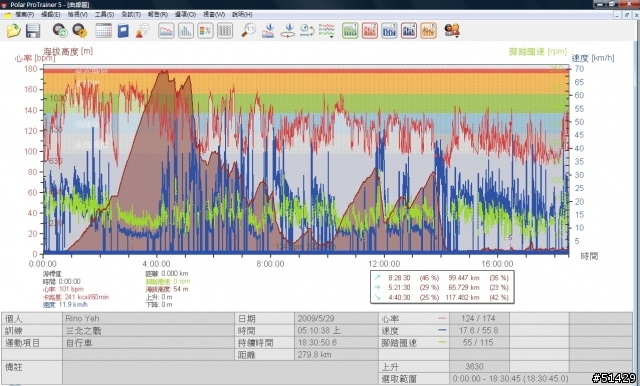Reset zoom with the 1:1 magnifier icon
This screenshot has width=640, height=386.
pos(249,31)
